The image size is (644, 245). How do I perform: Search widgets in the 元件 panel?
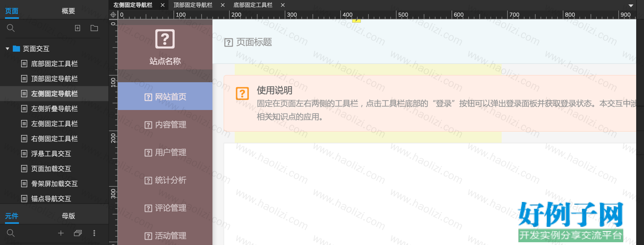click(x=11, y=233)
